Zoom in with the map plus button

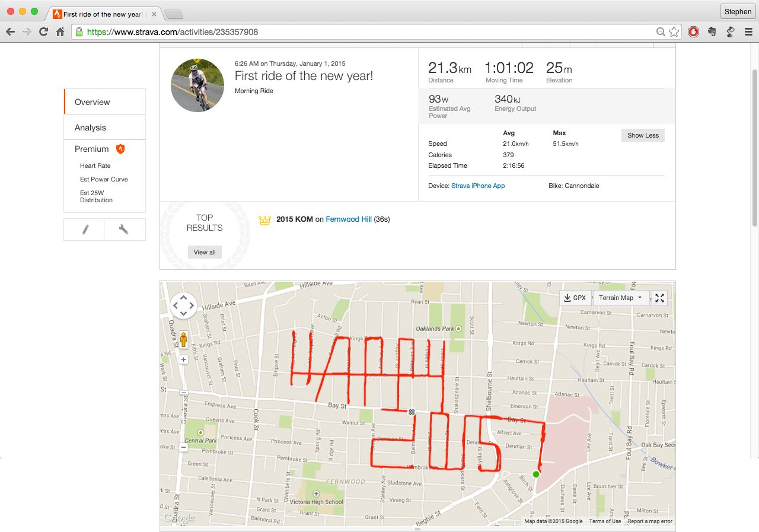coord(183,359)
